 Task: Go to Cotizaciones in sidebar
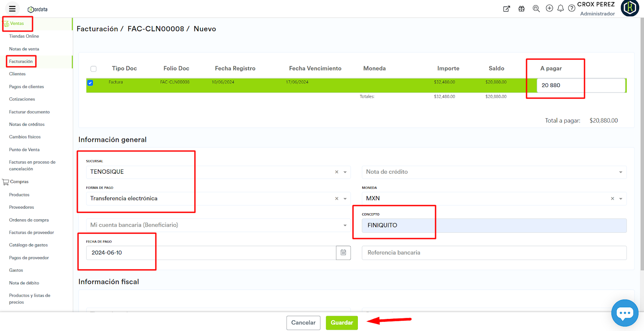click(22, 99)
